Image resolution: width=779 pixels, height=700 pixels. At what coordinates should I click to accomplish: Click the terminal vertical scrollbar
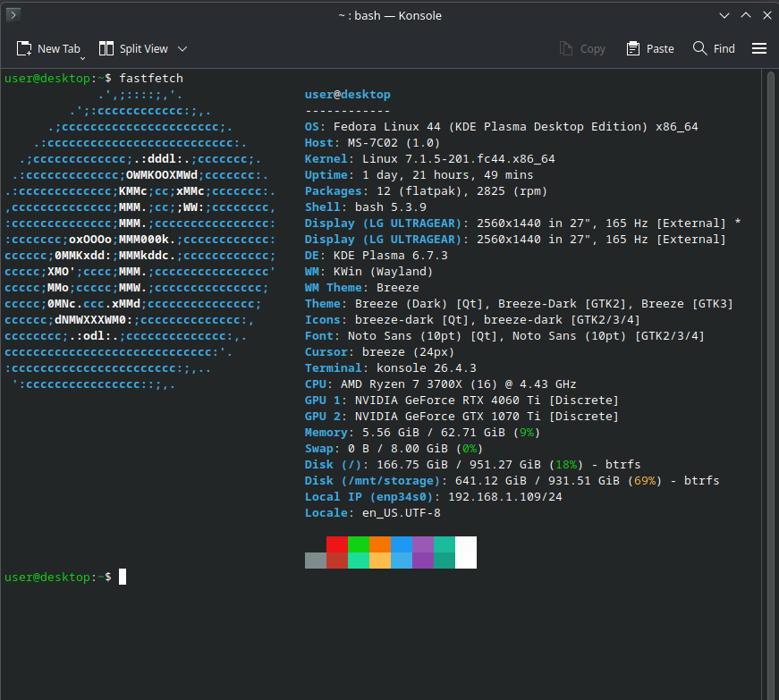click(771, 384)
